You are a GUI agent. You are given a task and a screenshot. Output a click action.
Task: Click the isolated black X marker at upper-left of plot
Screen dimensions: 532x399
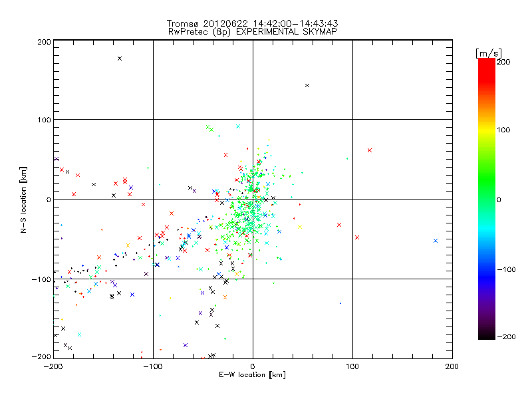pyautogui.click(x=120, y=59)
